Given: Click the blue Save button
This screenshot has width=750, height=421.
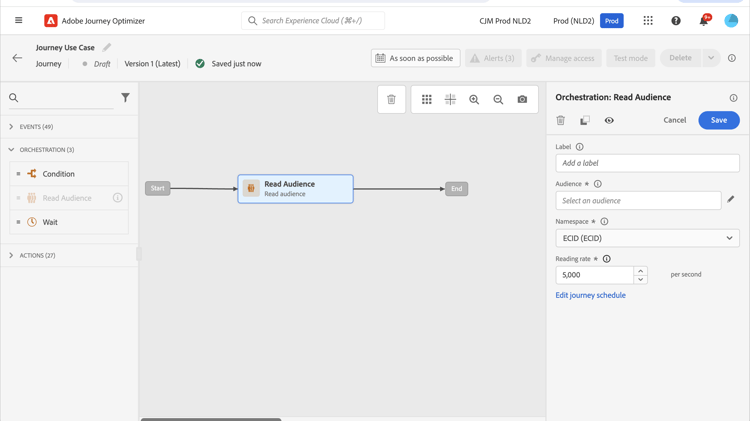Looking at the screenshot, I should [718, 120].
